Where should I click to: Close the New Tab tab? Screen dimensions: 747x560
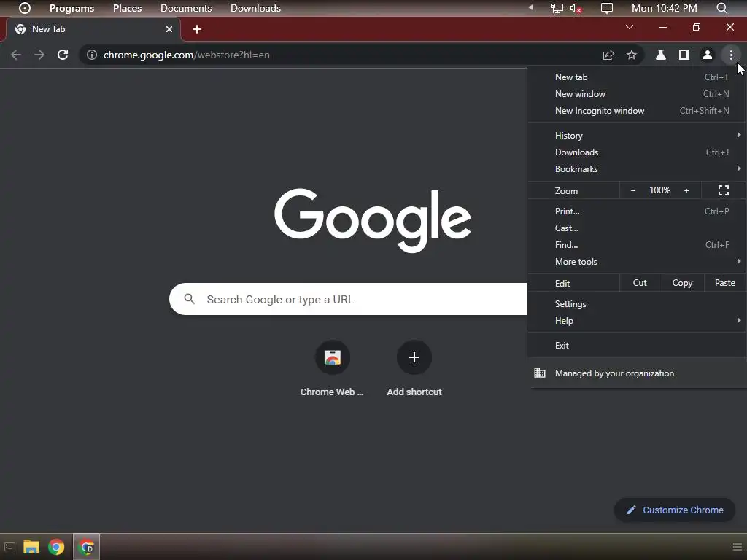[x=169, y=29]
